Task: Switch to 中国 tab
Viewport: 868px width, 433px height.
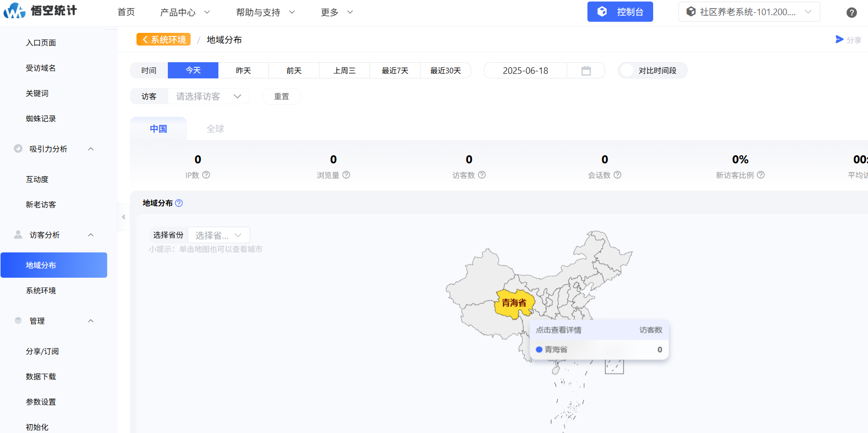Action: point(158,128)
